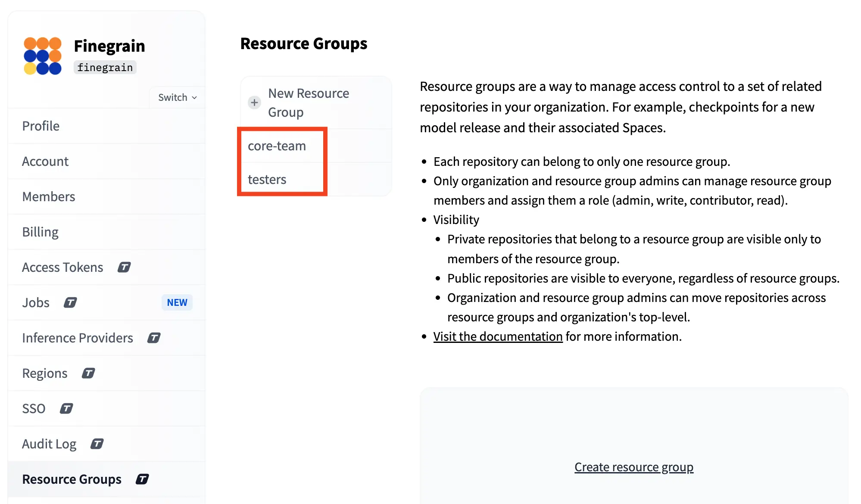Go to the Members section
Image resolution: width=861 pixels, height=504 pixels.
(x=49, y=197)
